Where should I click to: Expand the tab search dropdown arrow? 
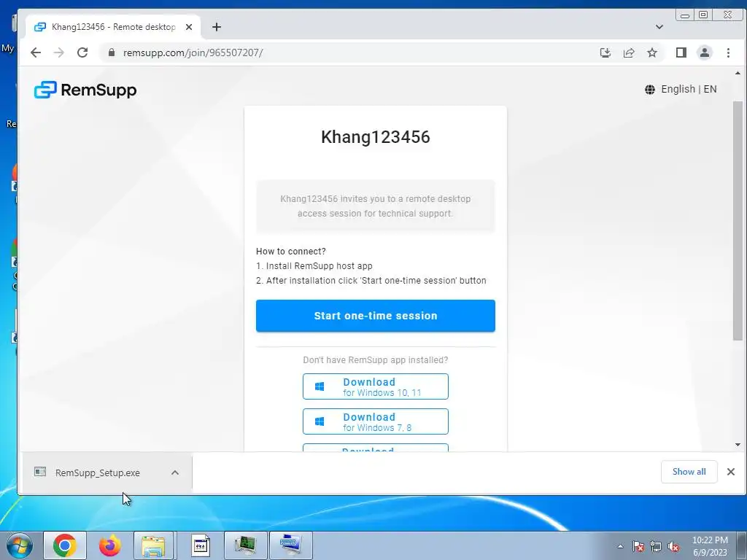point(659,27)
